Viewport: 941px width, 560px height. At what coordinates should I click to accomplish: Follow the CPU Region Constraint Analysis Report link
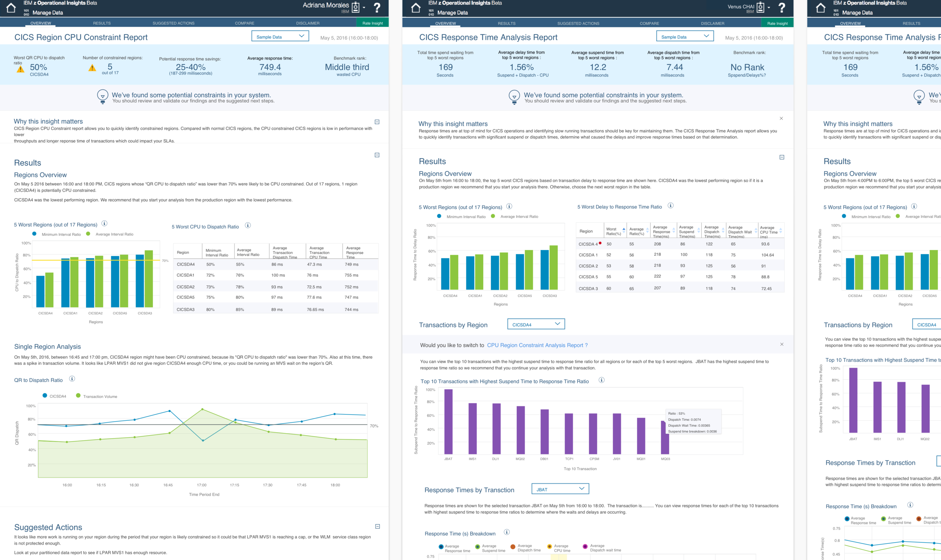tap(537, 345)
